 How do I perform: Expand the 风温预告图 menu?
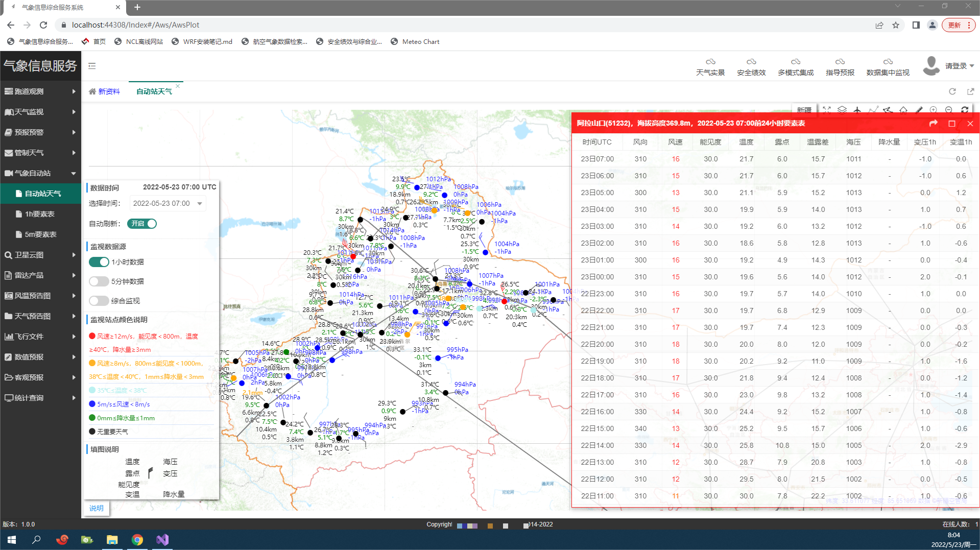coord(40,296)
